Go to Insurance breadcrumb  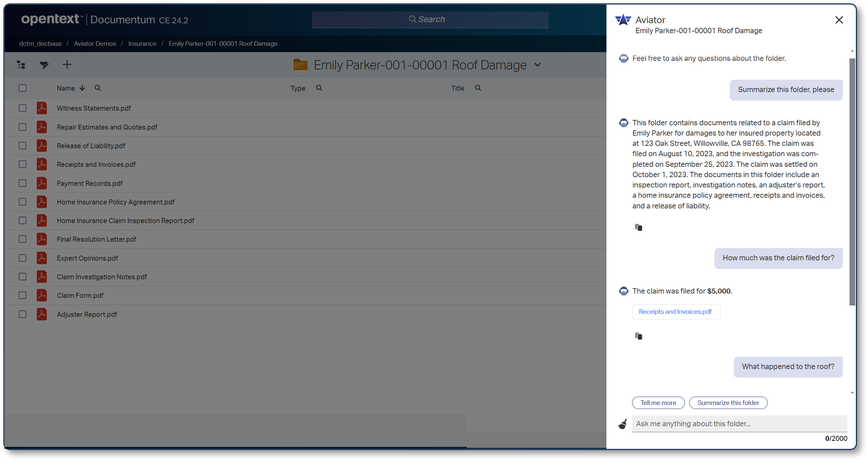click(142, 44)
